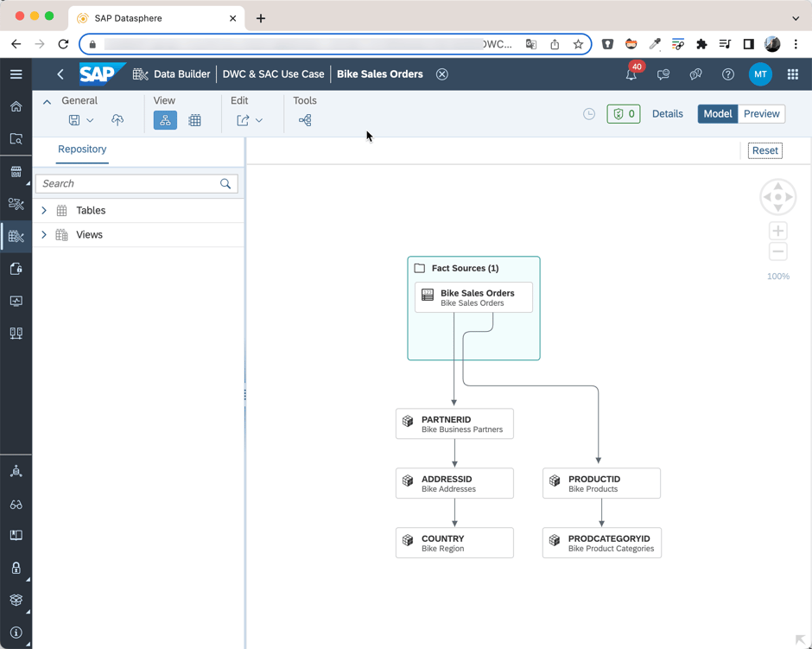Viewport: 812px width, 649px height.
Task: Expand the Tables tree in the Repository
Action: [x=43, y=210]
